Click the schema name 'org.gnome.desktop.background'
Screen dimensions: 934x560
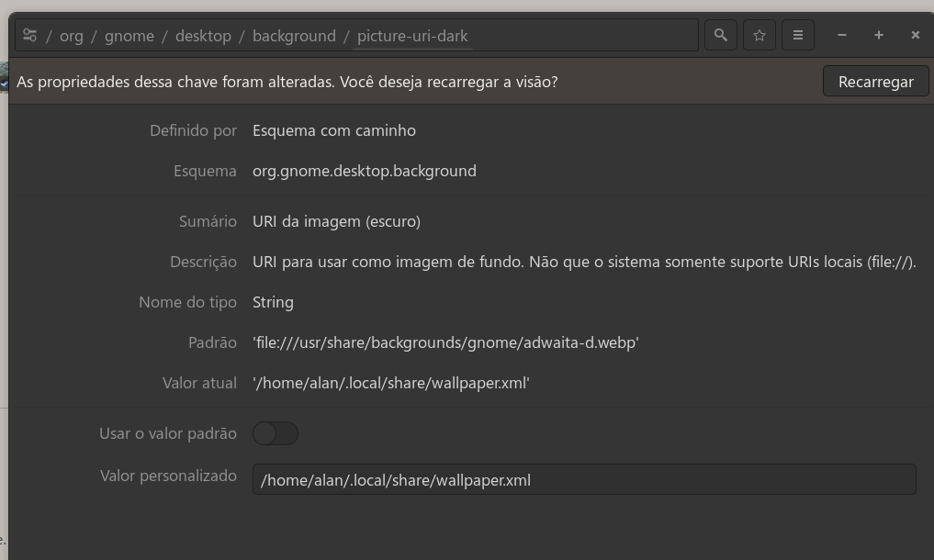coord(365,171)
